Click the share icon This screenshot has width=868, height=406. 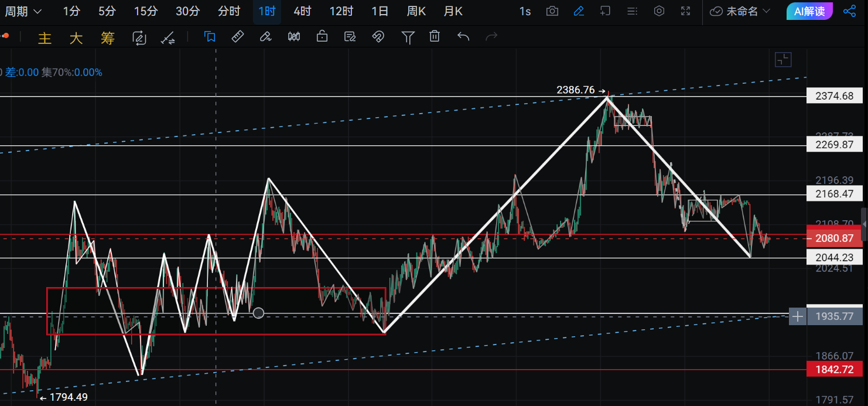tap(849, 11)
